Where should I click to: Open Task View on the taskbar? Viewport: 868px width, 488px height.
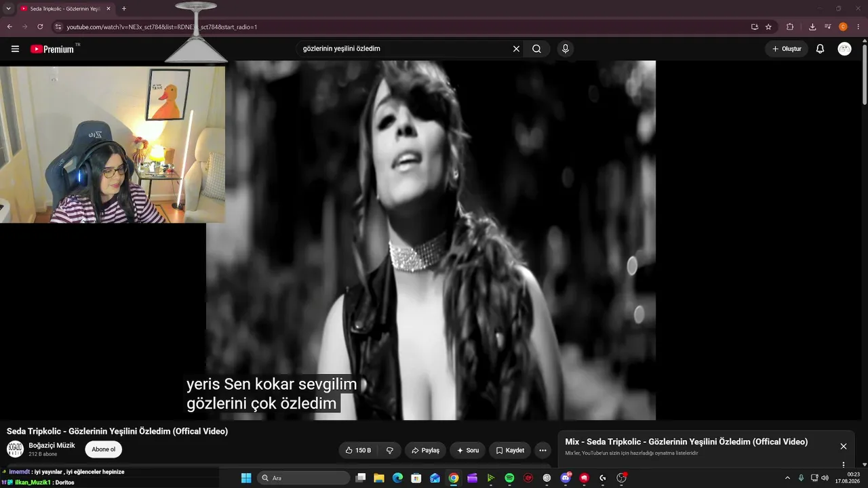pos(361,478)
